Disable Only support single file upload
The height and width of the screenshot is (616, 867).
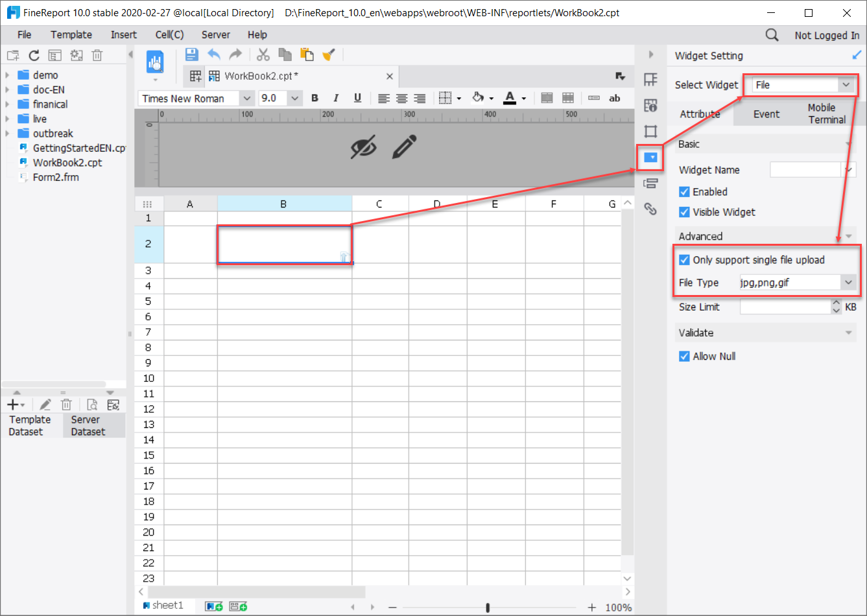tap(685, 259)
